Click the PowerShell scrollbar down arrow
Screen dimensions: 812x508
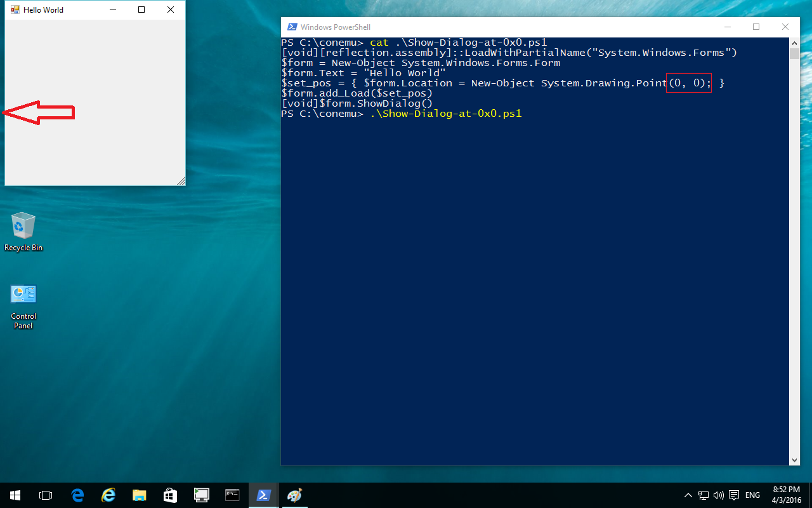795,460
